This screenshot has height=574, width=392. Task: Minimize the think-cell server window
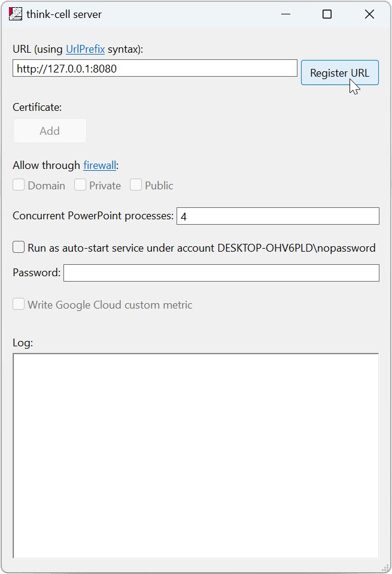pos(285,14)
